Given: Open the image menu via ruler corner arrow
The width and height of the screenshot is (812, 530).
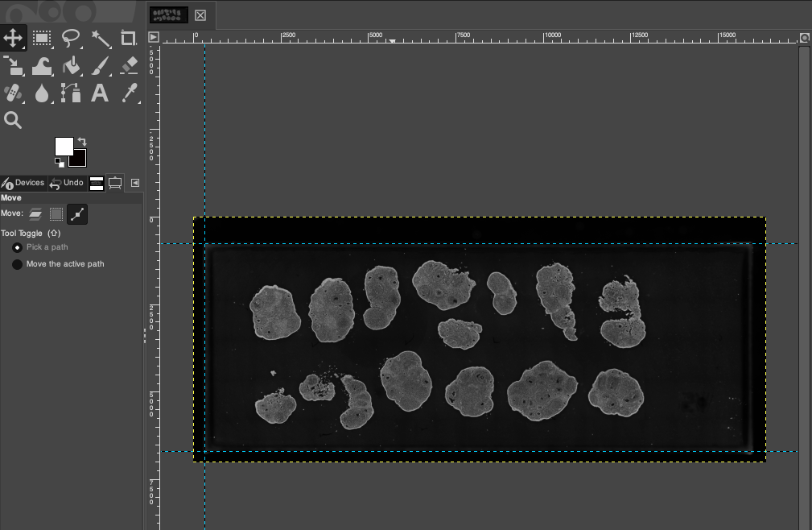Looking at the screenshot, I should coord(152,36).
